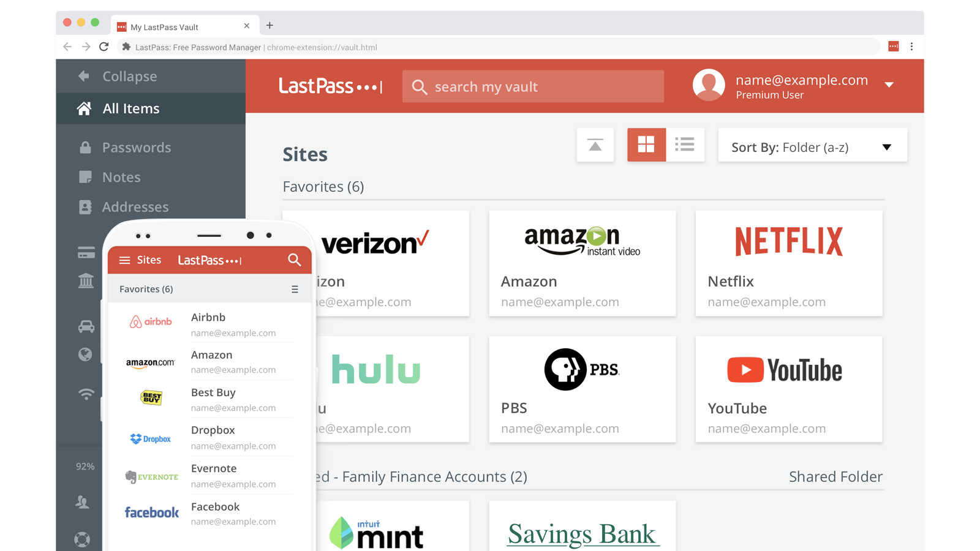980x551 pixels.
Task: Click in the search my vault field
Action: click(x=533, y=86)
